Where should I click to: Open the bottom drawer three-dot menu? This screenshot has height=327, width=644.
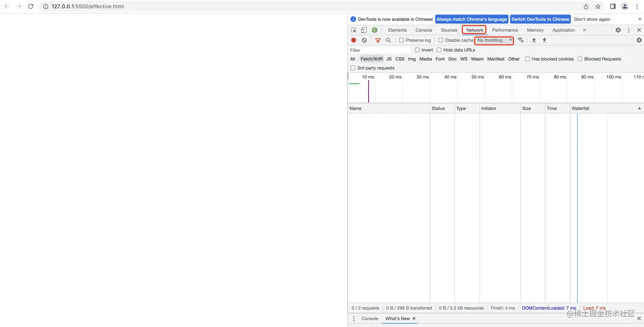(354, 318)
